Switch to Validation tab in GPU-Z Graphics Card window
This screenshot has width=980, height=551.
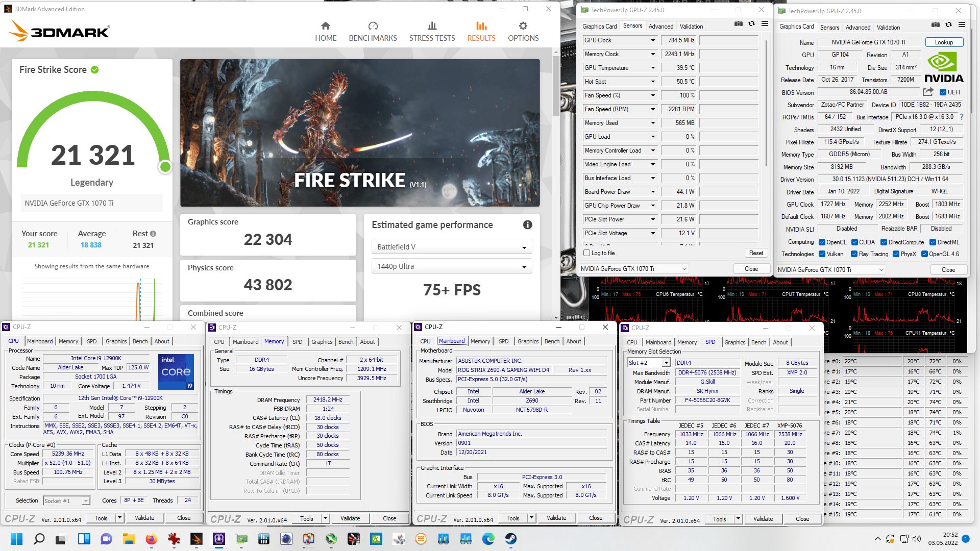(x=888, y=28)
